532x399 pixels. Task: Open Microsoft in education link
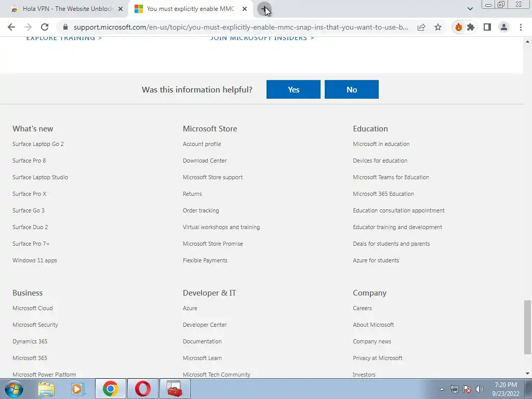(x=381, y=144)
